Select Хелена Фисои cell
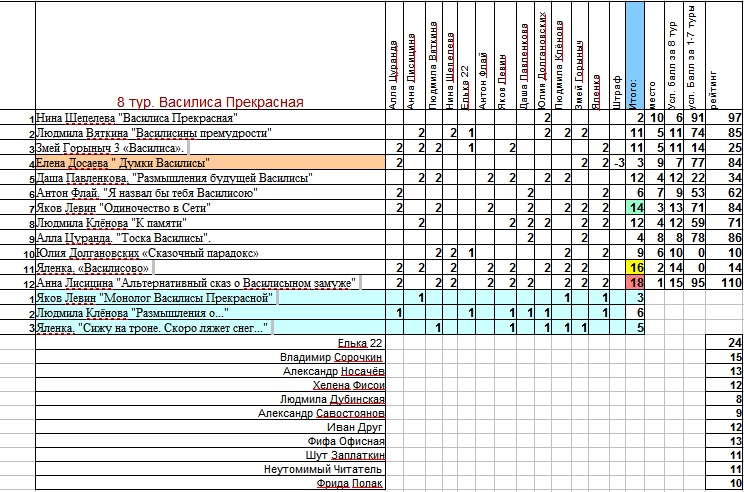 tap(210, 385)
